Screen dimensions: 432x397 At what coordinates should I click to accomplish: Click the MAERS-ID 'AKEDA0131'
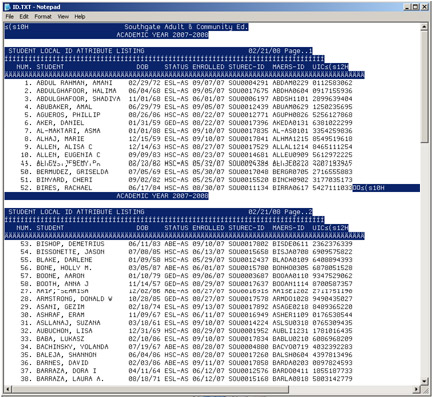pyautogui.click(x=290, y=123)
